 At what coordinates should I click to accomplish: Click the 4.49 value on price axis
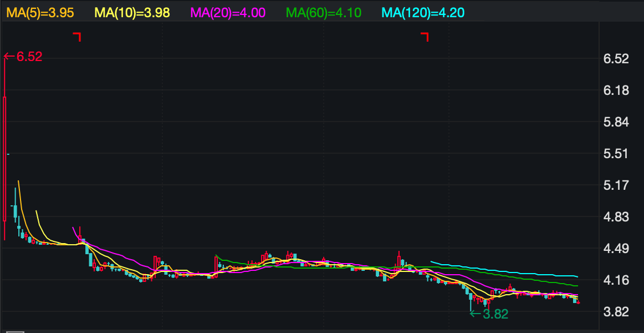click(616, 248)
